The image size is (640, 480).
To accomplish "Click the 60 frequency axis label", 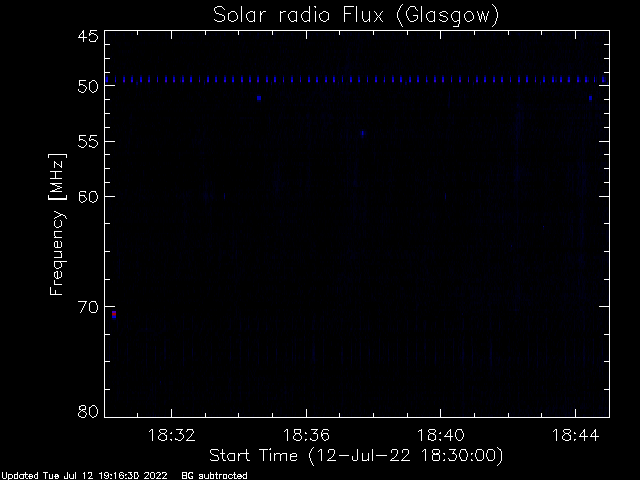I will pyautogui.click(x=88, y=196).
